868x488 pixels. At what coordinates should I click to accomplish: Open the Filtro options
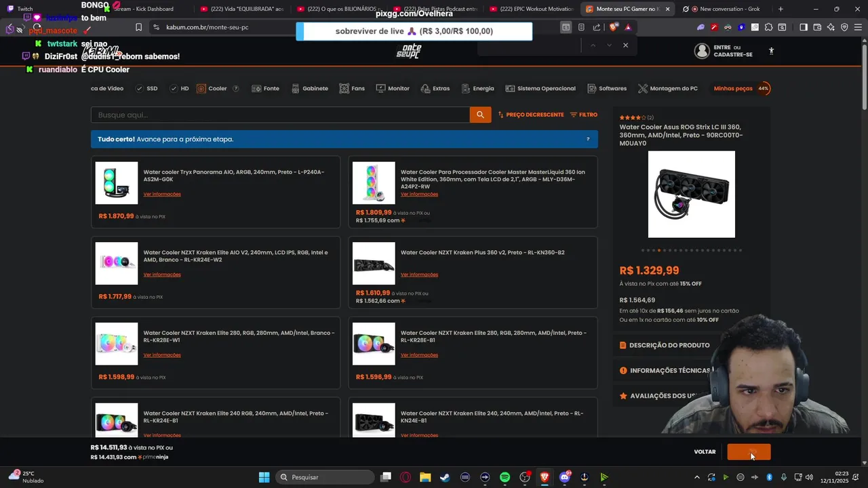[584, 115]
